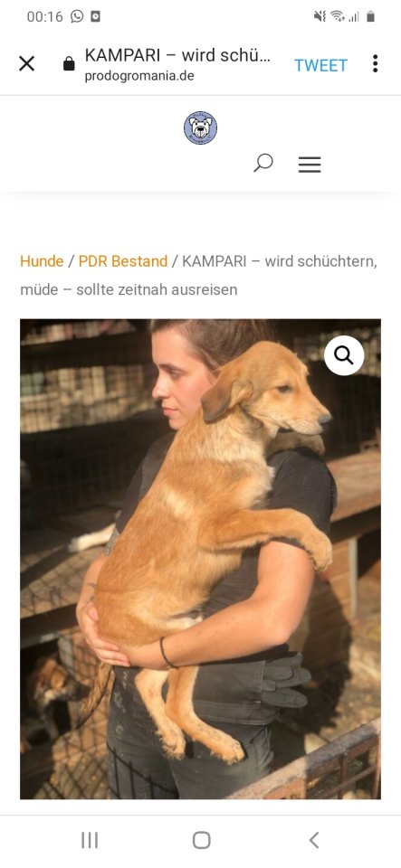Go to the Hunde breadcrumb link
Screen dimensions: 401x868
point(42,261)
